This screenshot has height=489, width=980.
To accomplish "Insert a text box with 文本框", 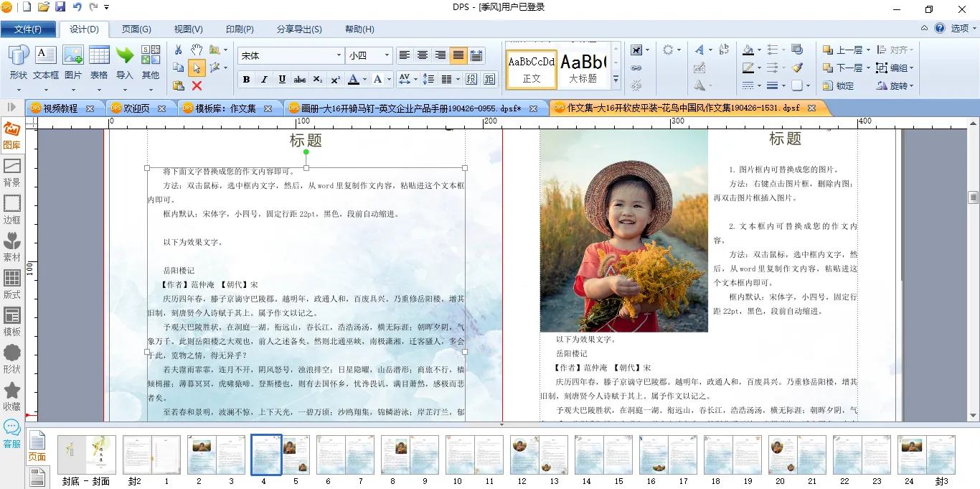I will click(46, 63).
